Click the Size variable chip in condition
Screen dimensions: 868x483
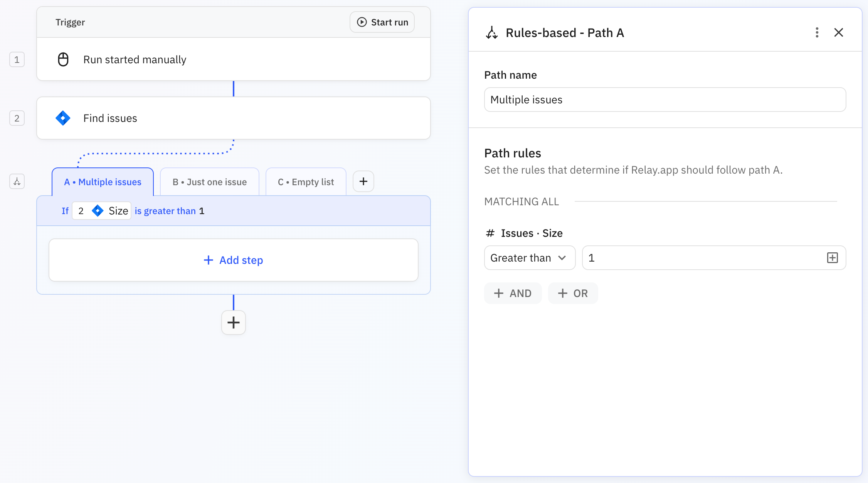[102, 211]
